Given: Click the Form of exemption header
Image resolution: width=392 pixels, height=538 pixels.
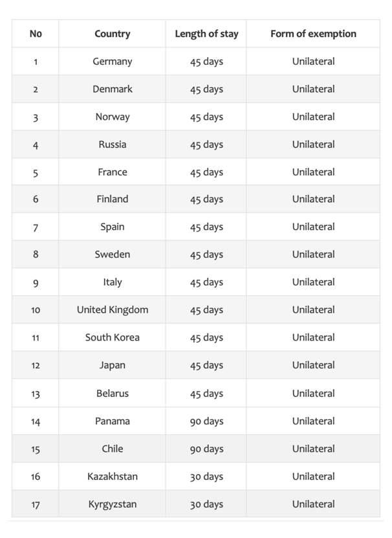Looking at the screenshot, I should point(313,34).
